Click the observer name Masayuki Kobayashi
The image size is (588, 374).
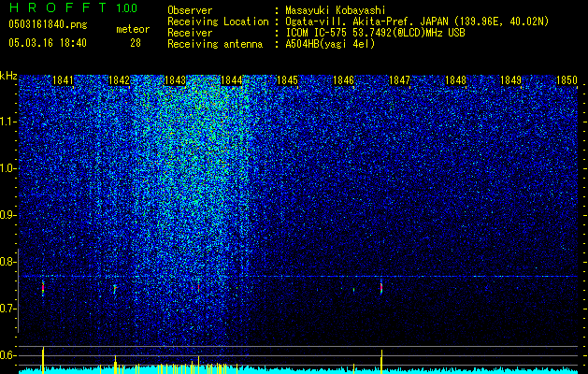(335, 10)
